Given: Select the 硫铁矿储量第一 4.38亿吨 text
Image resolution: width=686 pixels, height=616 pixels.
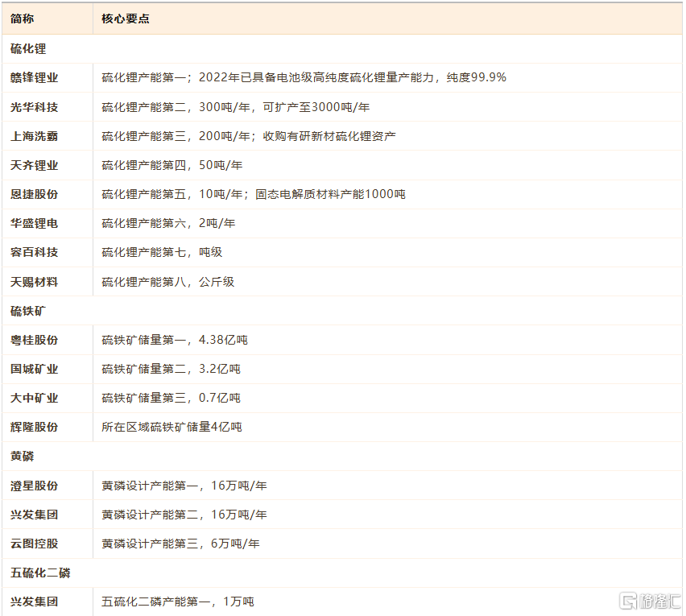Looking at the screenshot, I should 175,340.
